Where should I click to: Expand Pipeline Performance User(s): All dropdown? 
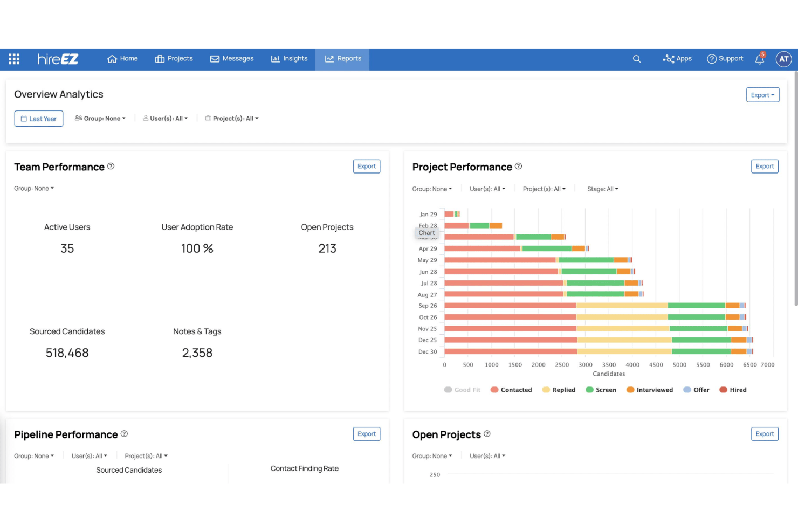(x=90, y=456)
